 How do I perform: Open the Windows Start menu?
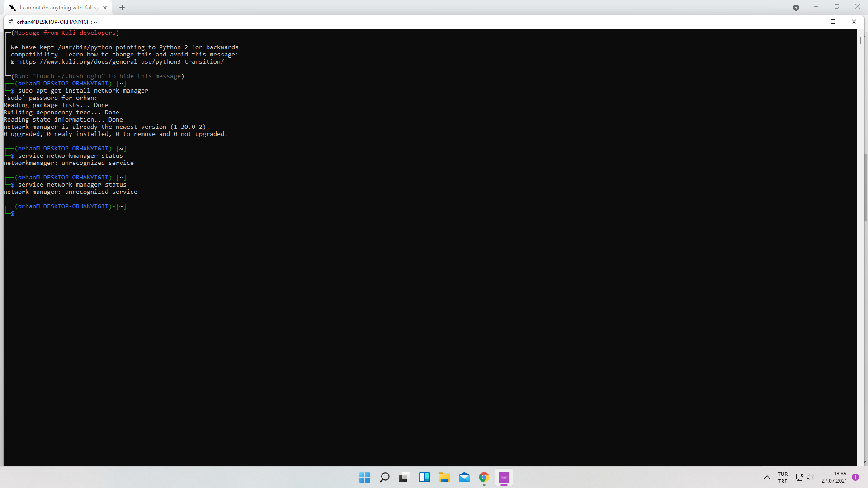click(364, 478)
